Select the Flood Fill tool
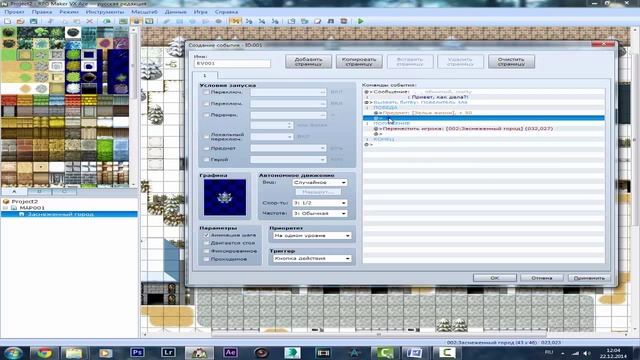 tap(205, 21)
